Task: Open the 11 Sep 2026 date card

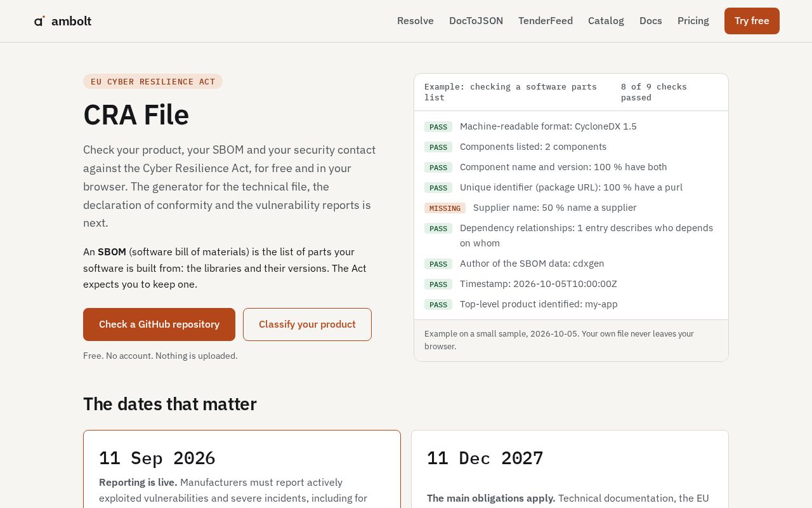Action: coord(242,469)
